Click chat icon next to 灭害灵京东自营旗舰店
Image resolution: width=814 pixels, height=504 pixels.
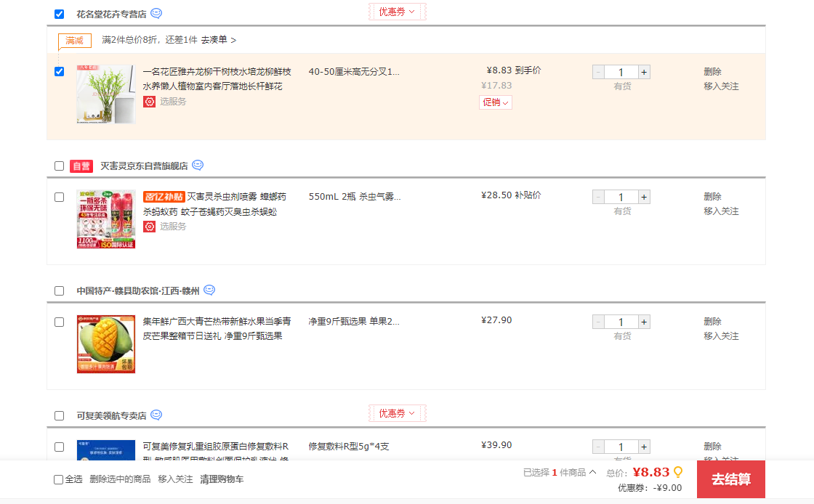point(198,166)
